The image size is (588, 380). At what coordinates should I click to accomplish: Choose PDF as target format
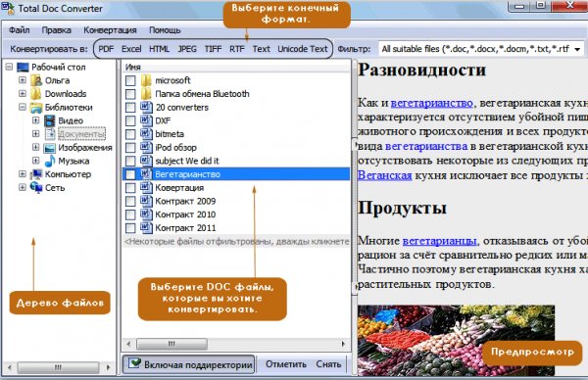coord(106,49)
